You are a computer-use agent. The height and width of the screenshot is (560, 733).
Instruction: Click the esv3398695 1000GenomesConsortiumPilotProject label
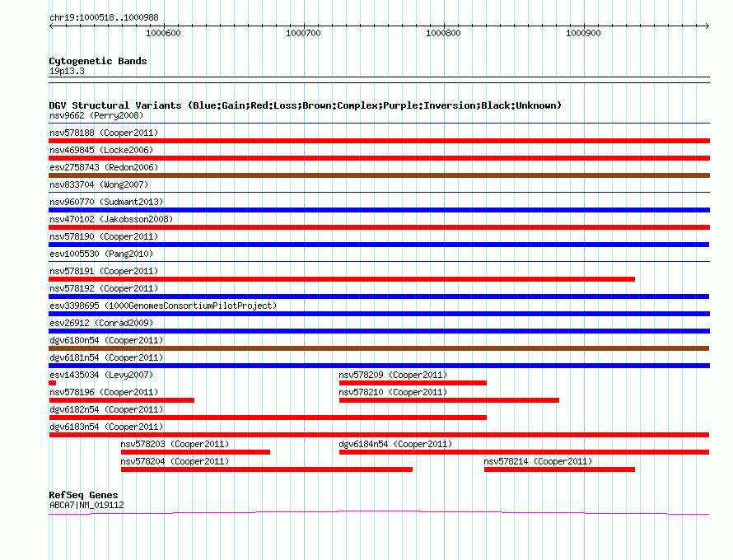pyautogui.click(x=163, y=306)
